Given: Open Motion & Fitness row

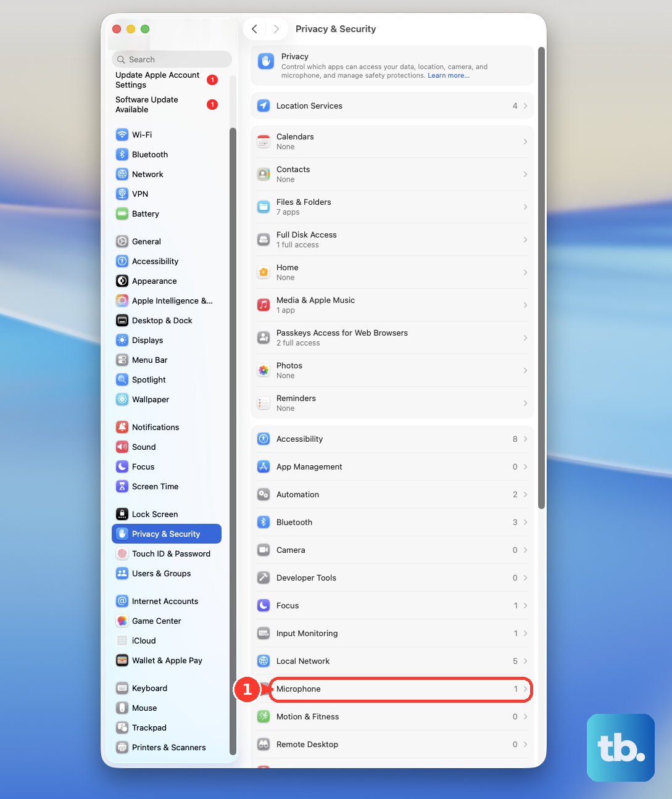Looking at the screenshot, I should pyautogui.click(x=392, y=716).
